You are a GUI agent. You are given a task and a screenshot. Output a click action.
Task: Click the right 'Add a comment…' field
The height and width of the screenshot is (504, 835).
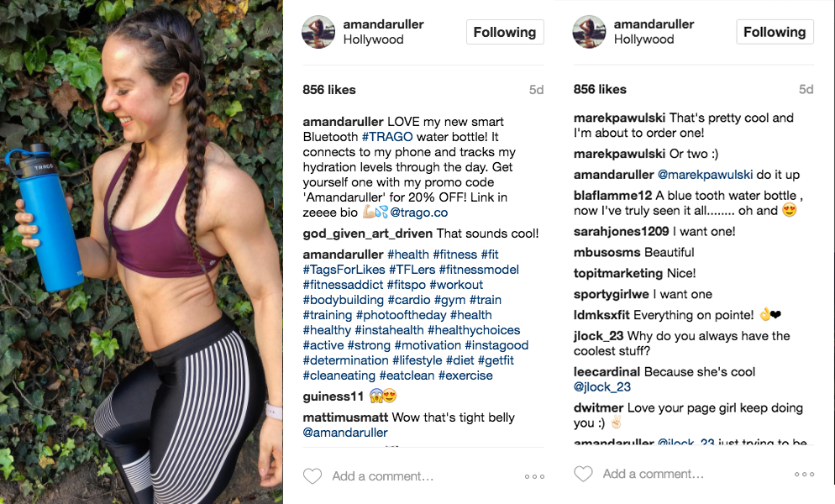[x=654, y=475]
